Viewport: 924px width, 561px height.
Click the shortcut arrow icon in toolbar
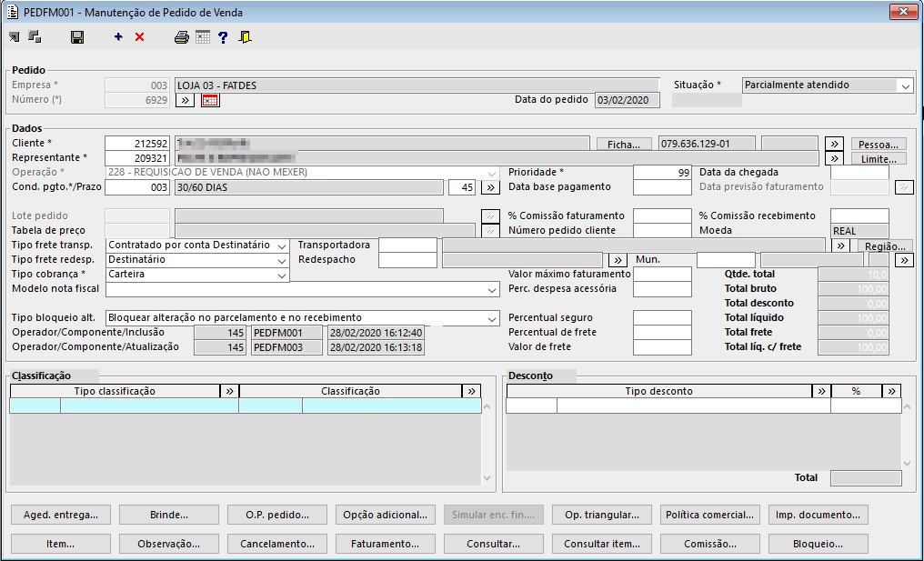click(x=14, y=37)
